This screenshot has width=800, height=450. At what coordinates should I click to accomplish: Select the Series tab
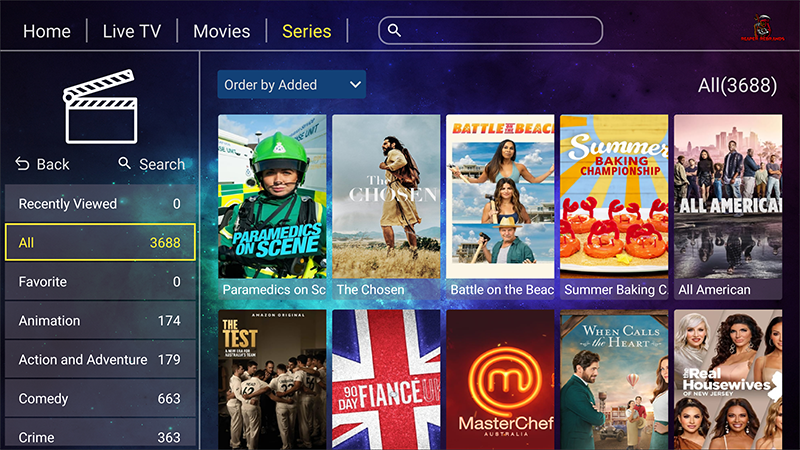[x=307, y=31]
